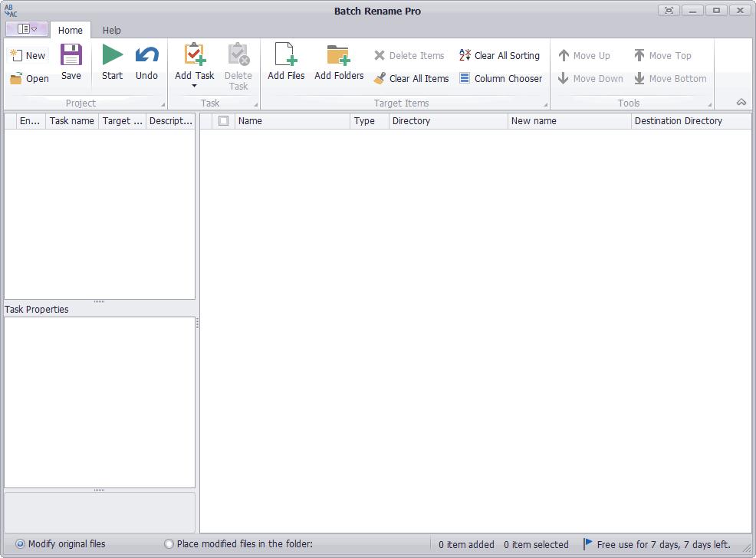This screenshot has height=558, width=756.
Task: Check the select-all box beside Name column
Action: tap(223, 121)
